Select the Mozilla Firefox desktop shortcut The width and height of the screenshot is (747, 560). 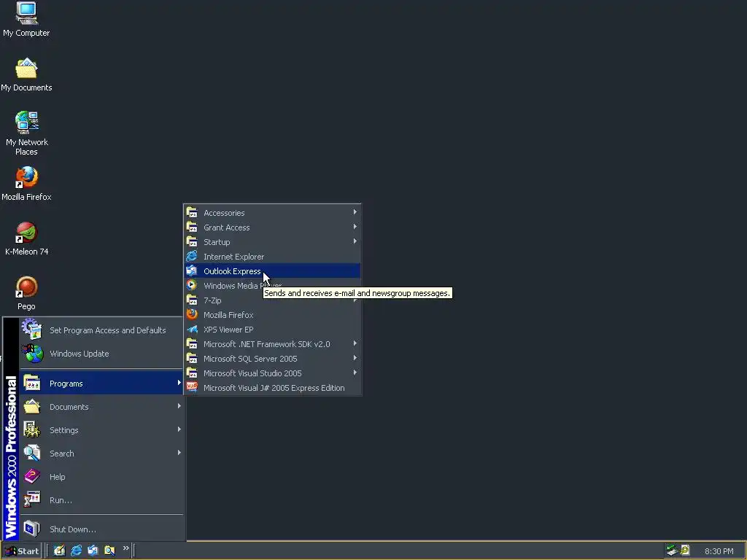click(x=26, y=183)
